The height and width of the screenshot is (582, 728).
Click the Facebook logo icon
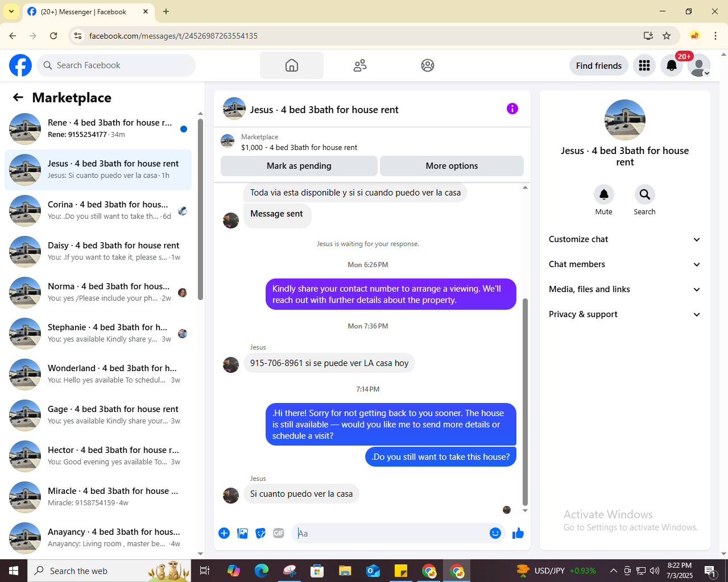20,65
